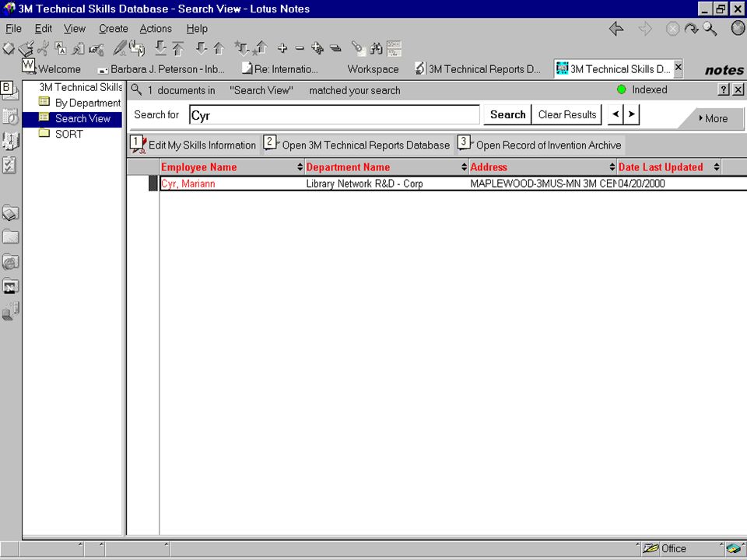The image size is (747, 560).
Task: Click the Cut scissors SmartIcon
Action: coord(43,48)
